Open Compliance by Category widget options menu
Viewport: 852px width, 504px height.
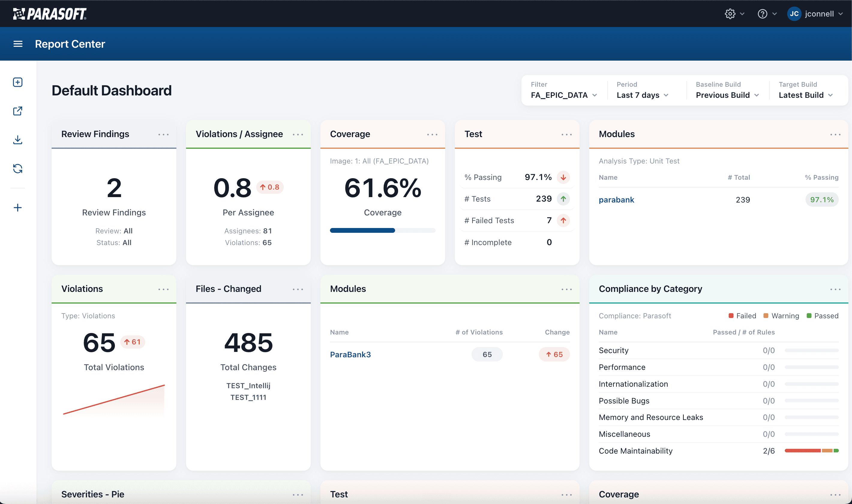(835, 289)
